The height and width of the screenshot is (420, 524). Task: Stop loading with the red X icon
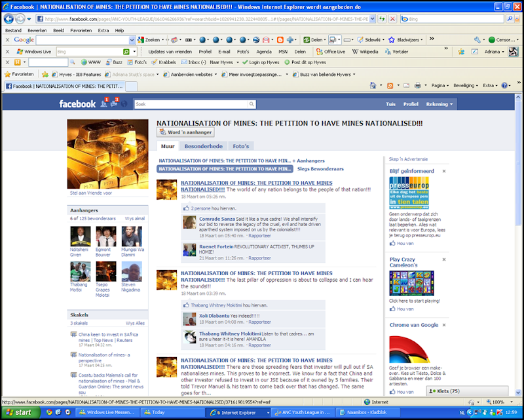[x=392, y=19]
